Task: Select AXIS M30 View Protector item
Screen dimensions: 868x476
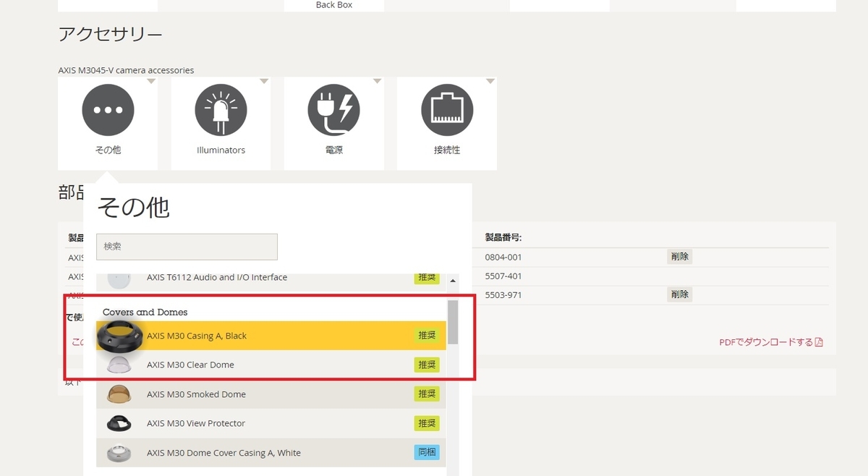Action: tap(271, 423)
